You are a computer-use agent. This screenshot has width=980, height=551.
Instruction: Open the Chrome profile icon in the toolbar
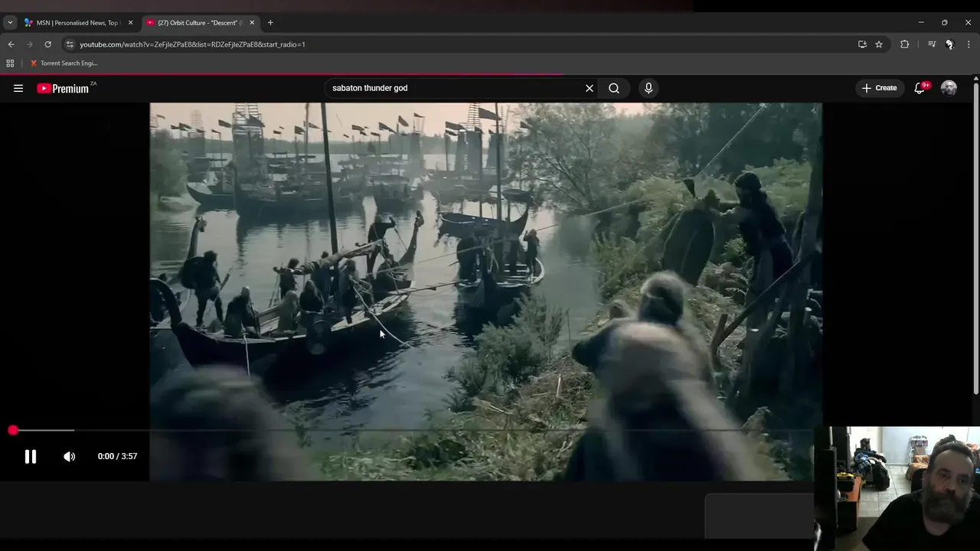pyautogui.click(x=950, y=44)
